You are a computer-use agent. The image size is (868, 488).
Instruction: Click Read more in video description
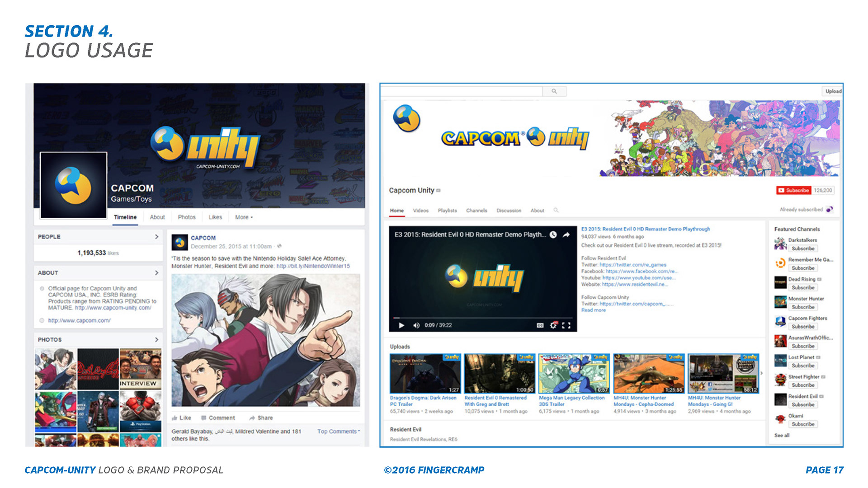[594, 310]
